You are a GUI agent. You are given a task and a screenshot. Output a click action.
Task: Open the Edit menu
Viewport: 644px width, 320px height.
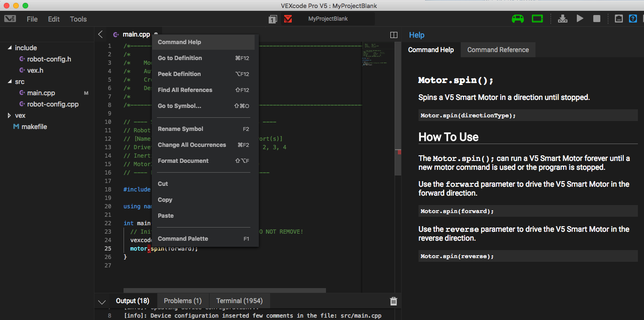coord(54,19)
